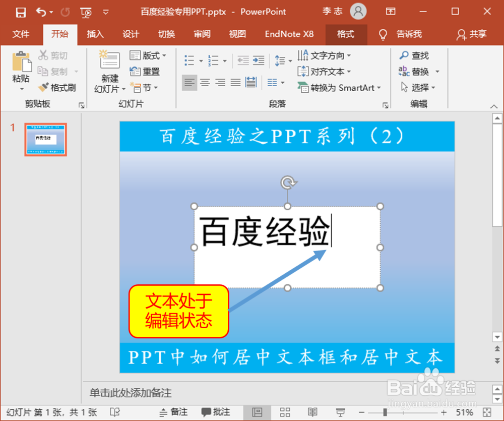Switch to the 切换 tab
The image size is (504, 421).
point(166,34)
